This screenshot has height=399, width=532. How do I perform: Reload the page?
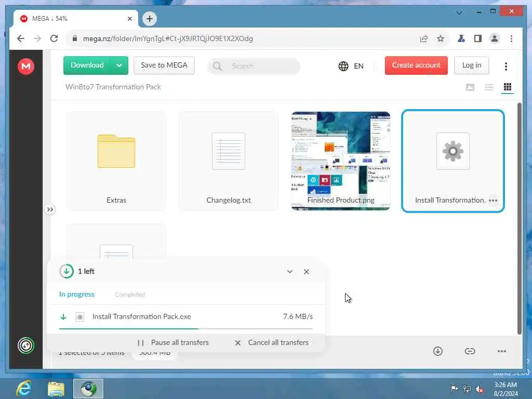pos(54,38)
